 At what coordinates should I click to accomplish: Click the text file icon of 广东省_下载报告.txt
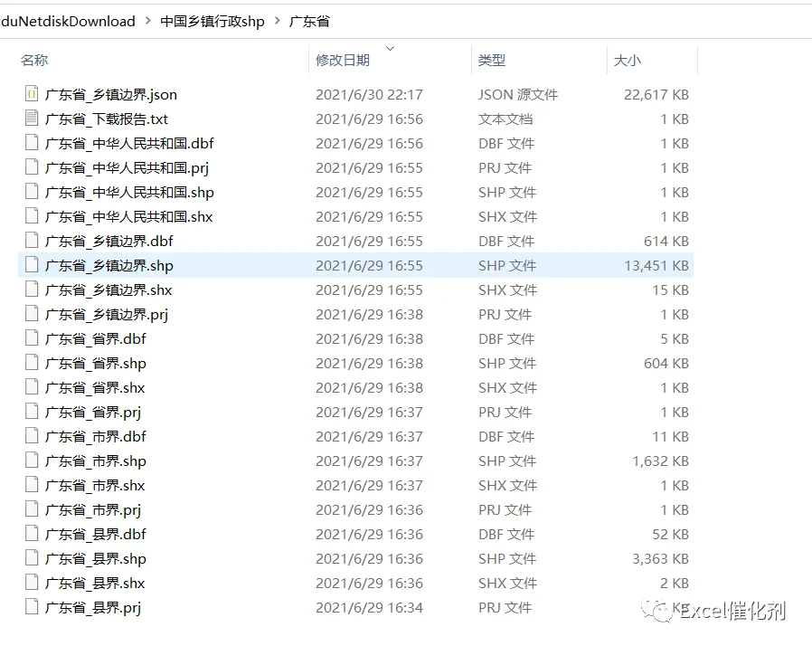click(x=32, y=119)
